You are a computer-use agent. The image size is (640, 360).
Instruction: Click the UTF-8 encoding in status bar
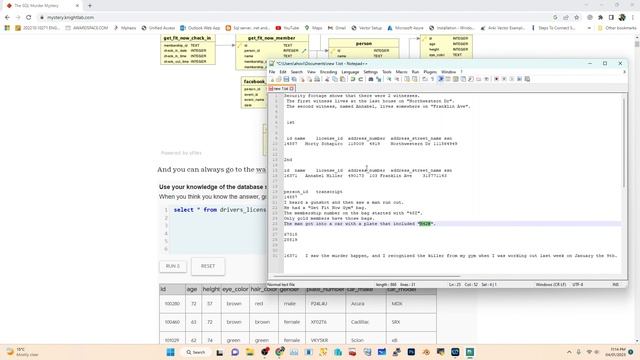pos(578,284)
